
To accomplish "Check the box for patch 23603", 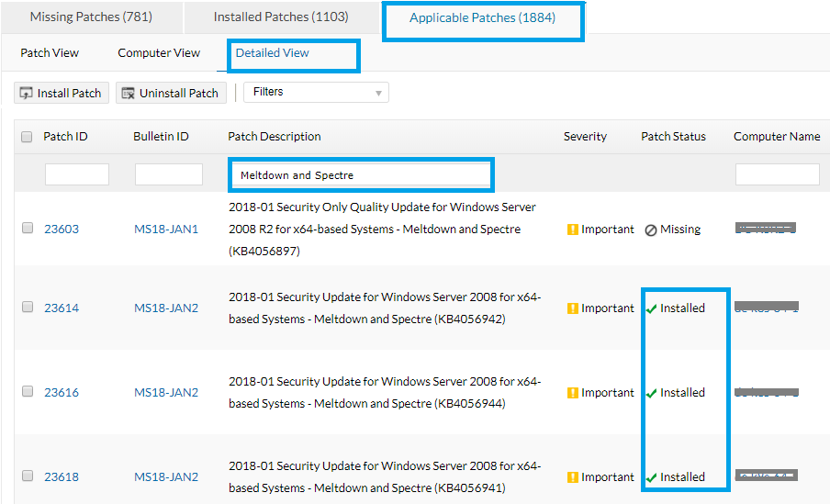I will (28, 229).
